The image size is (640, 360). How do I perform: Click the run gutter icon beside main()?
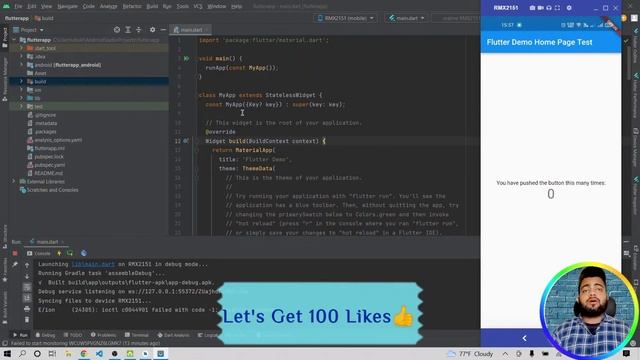click(187, 58)
